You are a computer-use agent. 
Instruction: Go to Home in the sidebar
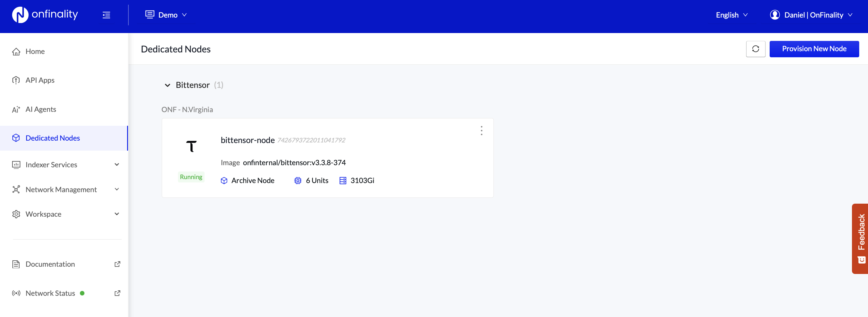click(35, 51)
